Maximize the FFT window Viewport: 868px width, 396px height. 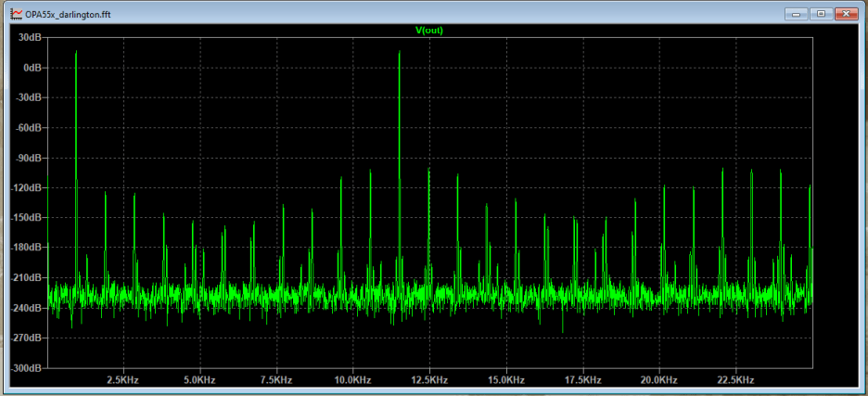pos(822,14)
